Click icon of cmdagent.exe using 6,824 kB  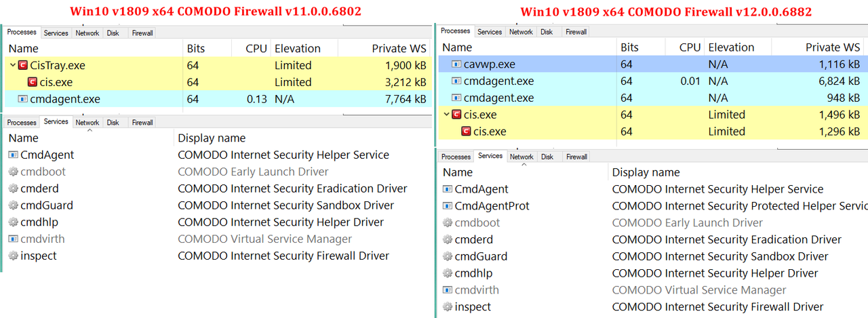[x=456, y=81]
